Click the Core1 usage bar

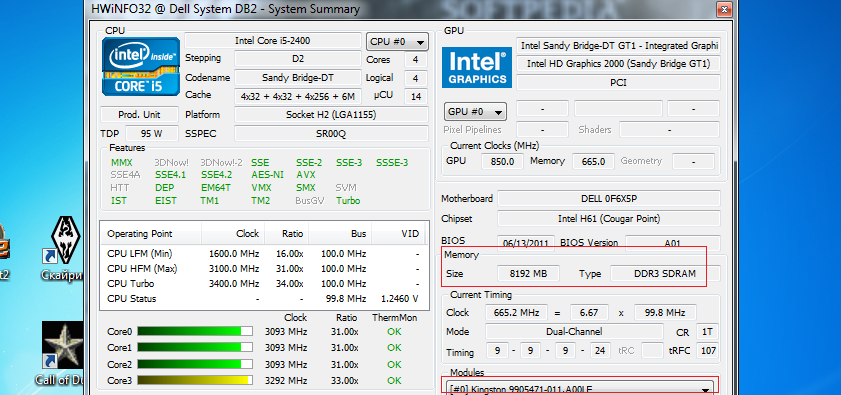(x=195, y=348)
